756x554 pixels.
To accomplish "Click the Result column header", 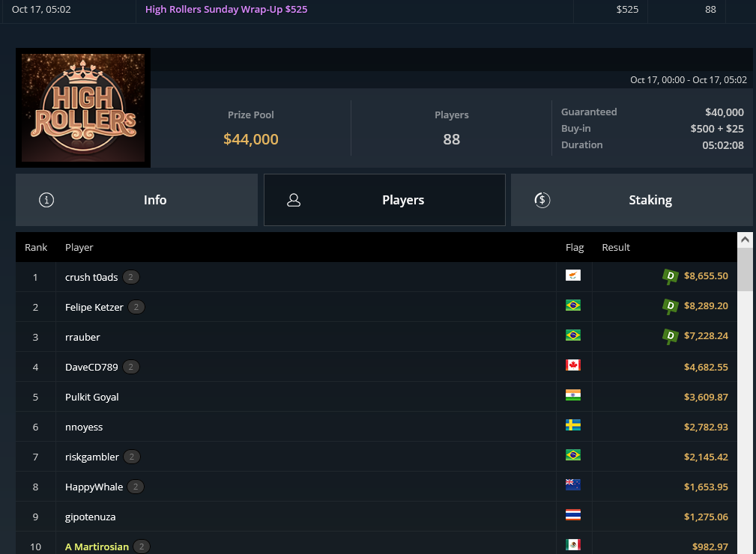I will pyautogui.click(x=616, y=247).
